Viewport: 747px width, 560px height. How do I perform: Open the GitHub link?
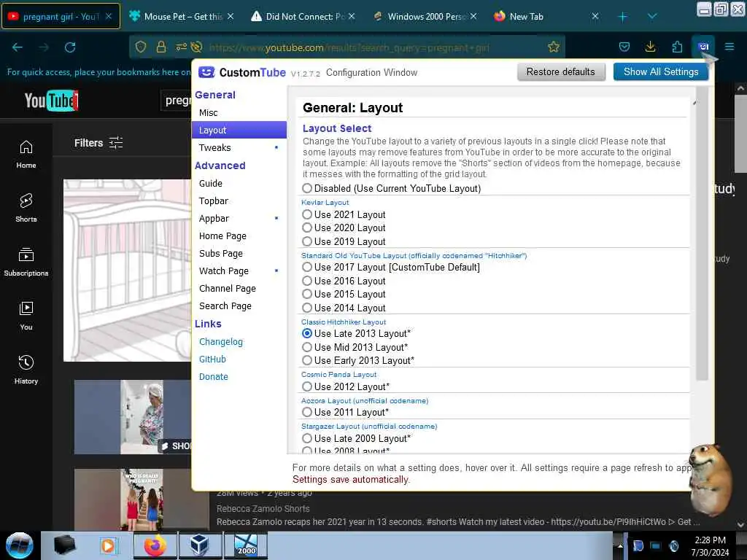click(x=212, y=359)
